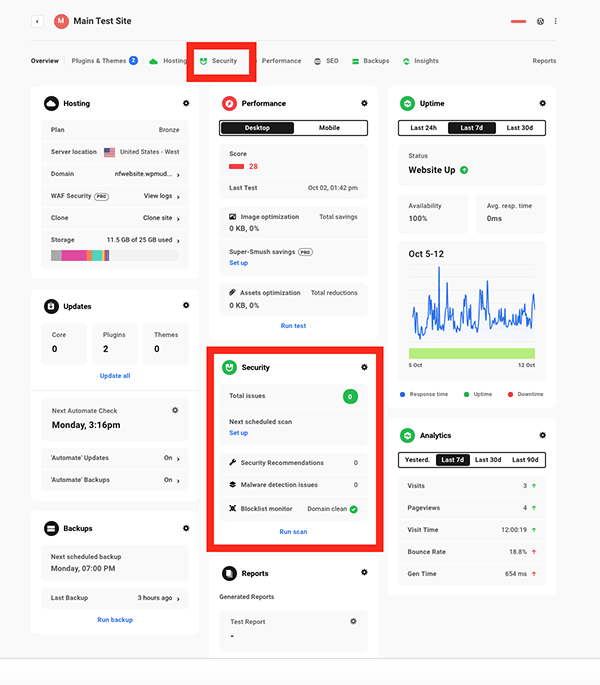The height and width of the screenshot is (685, 600).
Task: Click Run scan in Security card
Action: pyautogui.click(x=293, y=532)
